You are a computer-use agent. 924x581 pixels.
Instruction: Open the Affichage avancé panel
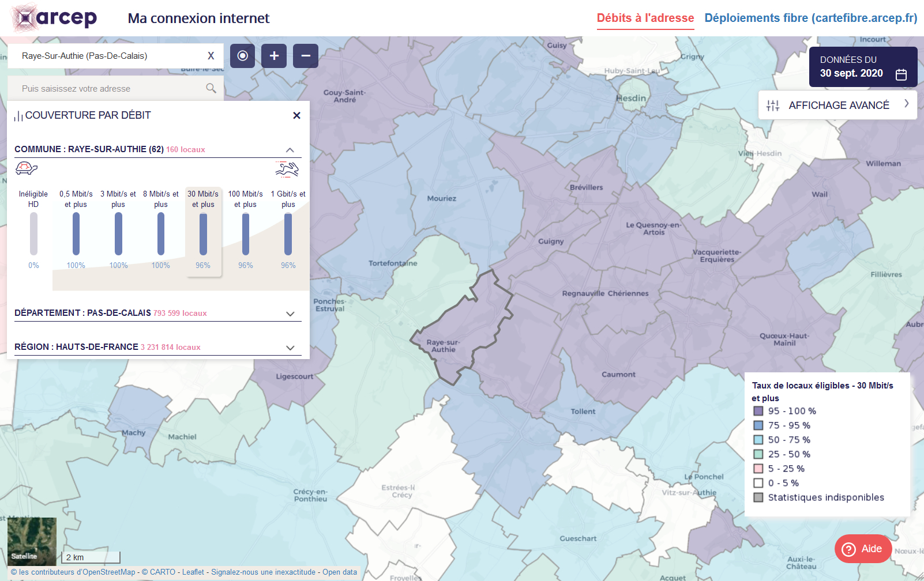pyautogui.click(x=837, y=105)
